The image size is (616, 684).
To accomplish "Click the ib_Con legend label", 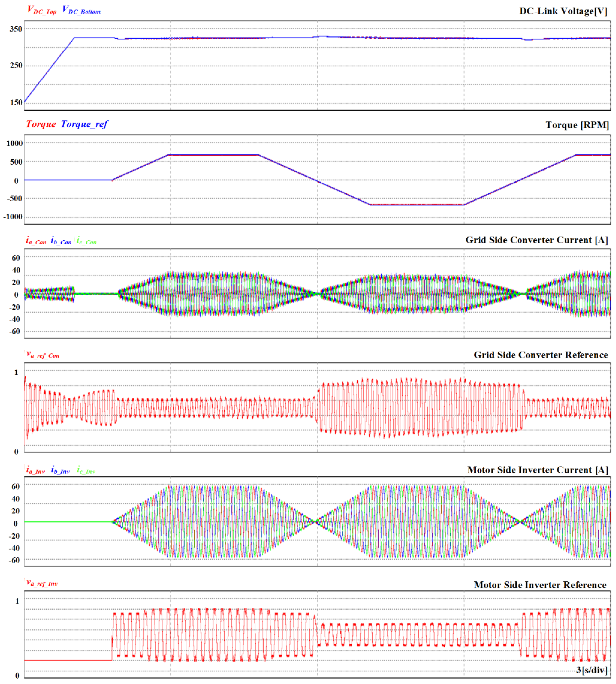I will tap(61, 241).
